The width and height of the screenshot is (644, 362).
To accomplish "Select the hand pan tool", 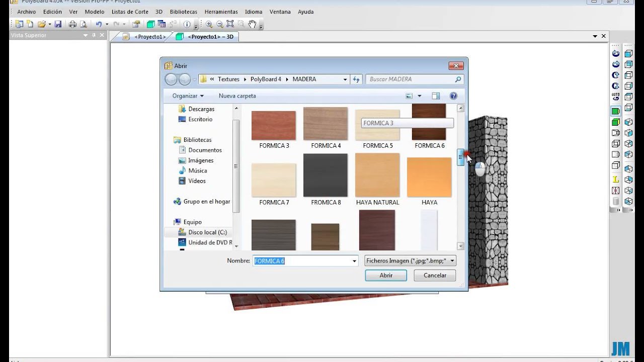I will click(253, 24).
